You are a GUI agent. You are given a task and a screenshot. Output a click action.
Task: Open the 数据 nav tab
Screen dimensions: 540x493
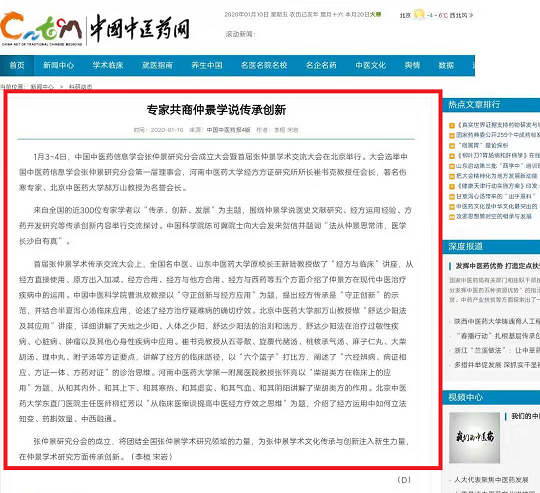coord(446,65)
